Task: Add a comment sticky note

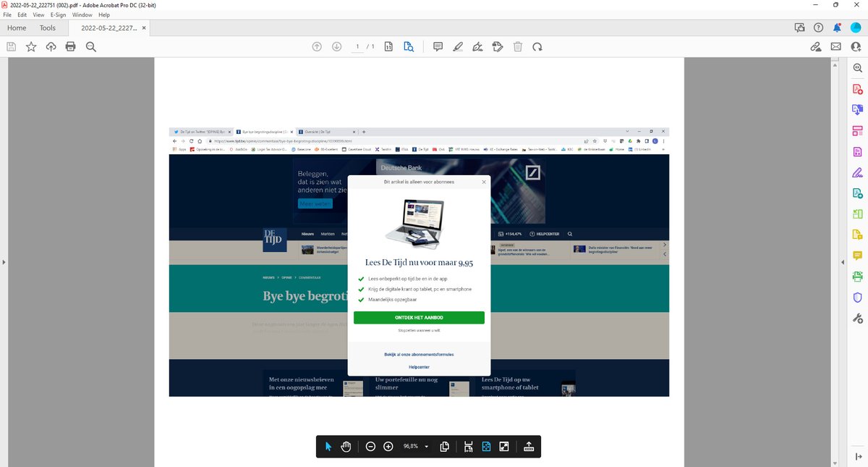Action: point(438,46)
